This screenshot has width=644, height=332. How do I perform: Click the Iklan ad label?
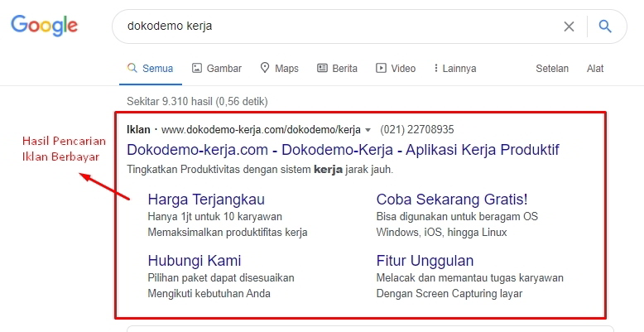pos(138,130)
